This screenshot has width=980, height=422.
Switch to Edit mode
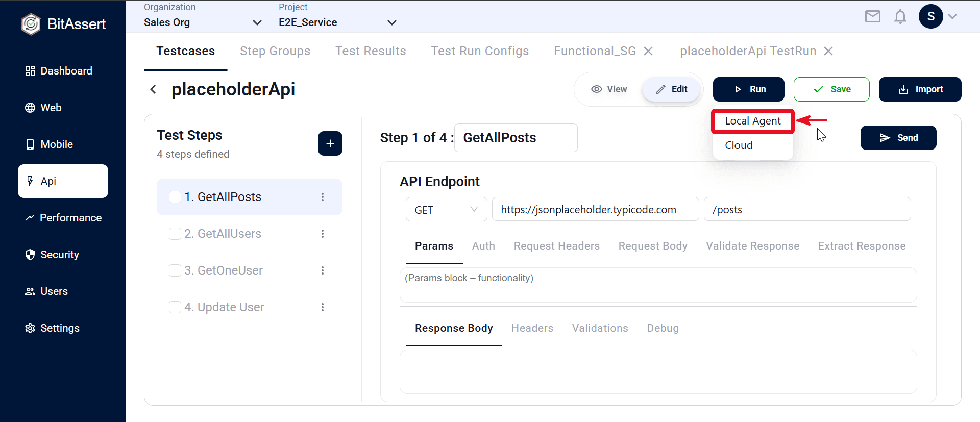(x=671, y=89)
